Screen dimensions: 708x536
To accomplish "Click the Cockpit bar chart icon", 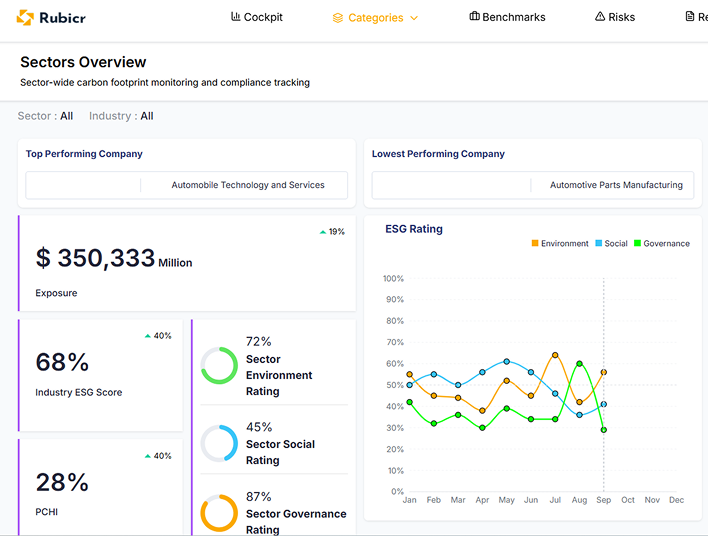I will pos(236,17).
